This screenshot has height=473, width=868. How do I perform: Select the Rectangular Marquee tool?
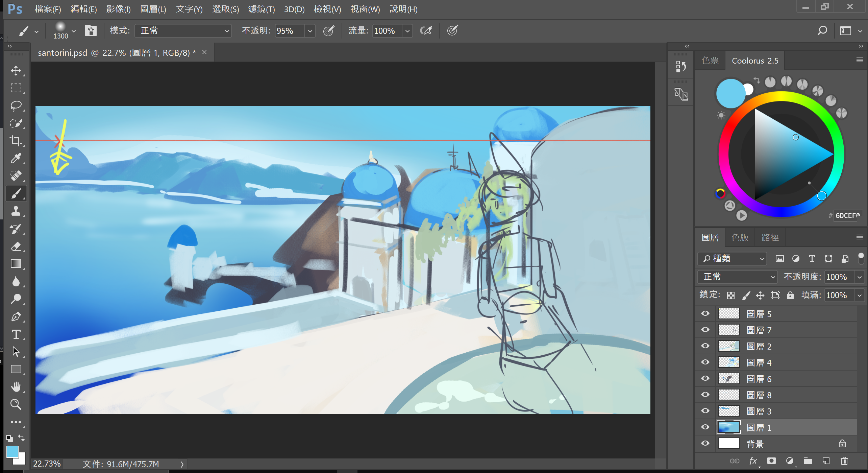tap(16, 88)
